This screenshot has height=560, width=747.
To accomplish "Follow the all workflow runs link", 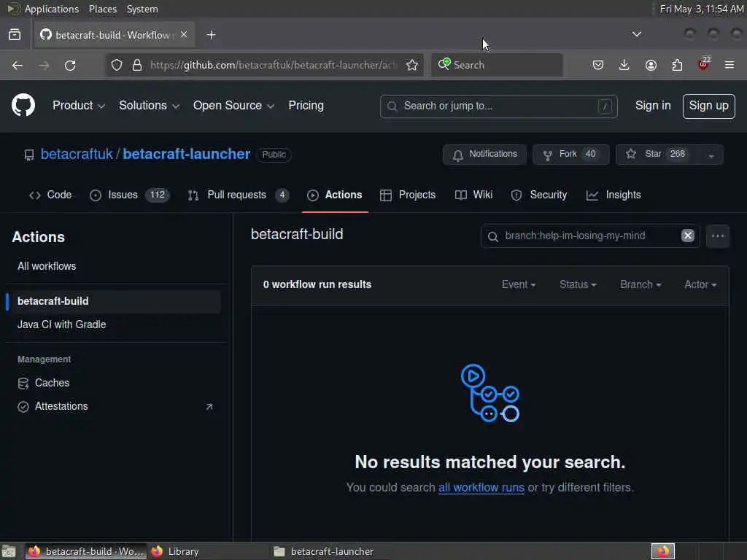I will coord(481,488).
